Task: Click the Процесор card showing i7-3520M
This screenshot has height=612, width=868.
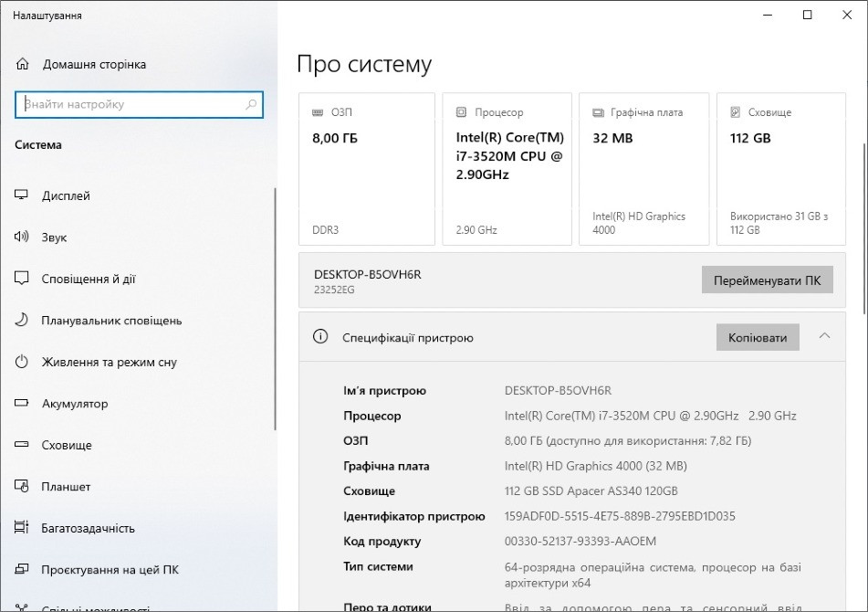Action: coord(507,169)
